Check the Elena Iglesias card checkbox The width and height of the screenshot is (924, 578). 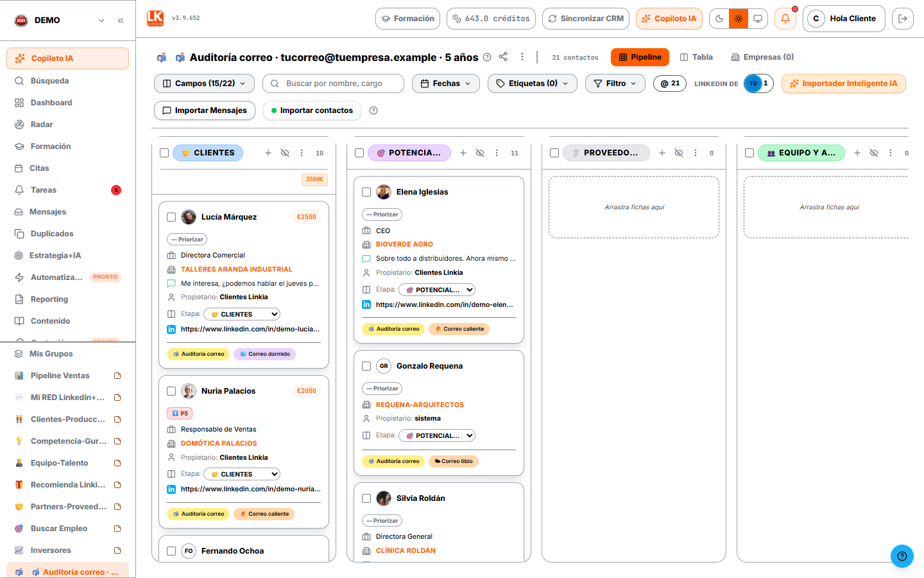click(366, 192)
